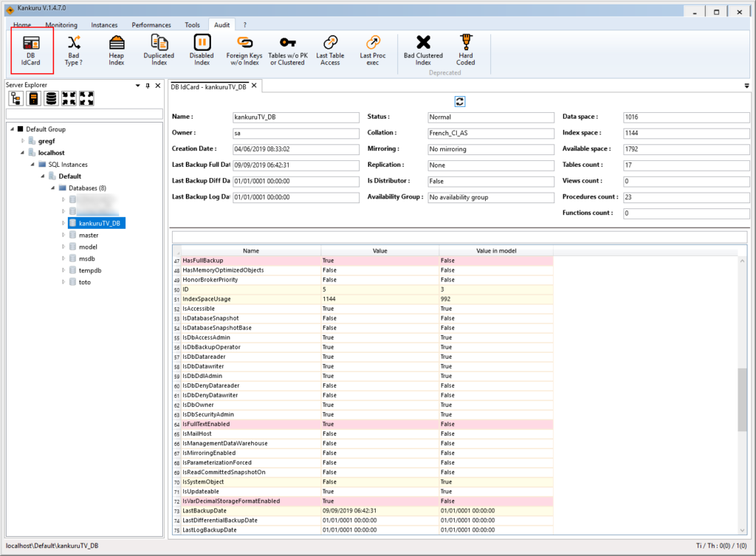Close the DB IdCard kankuruTV_DB tab
756x556 pixels.
click(254, 86)
